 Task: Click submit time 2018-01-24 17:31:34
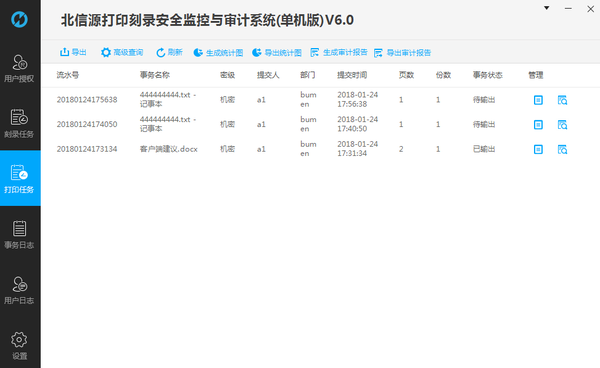[x=357, y=149]
